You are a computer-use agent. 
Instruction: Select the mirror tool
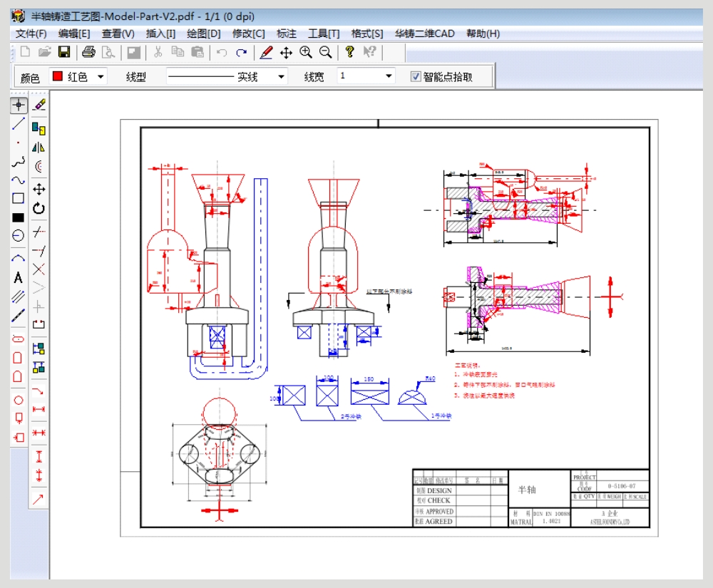39,148
